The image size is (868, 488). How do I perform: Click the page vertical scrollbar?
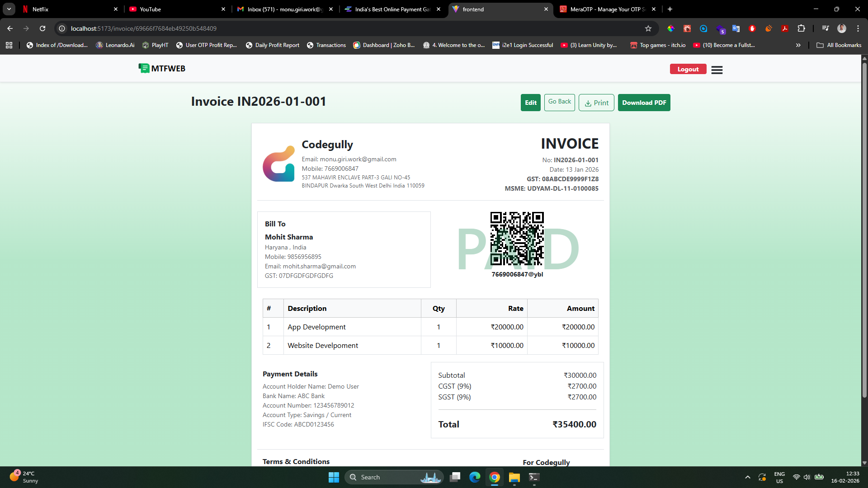tap(864, 226)
